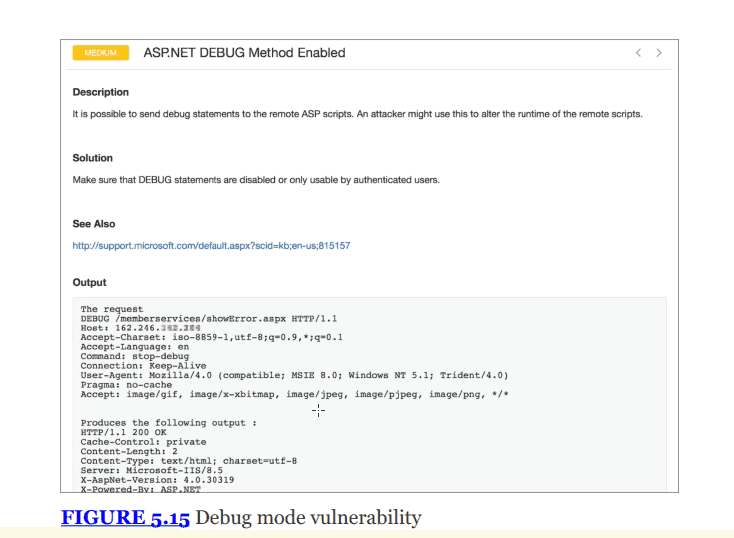Screen dimensions: 734x538
Task: Click the Connection: Keep-Alive line
Action: (x=143, y=366)
